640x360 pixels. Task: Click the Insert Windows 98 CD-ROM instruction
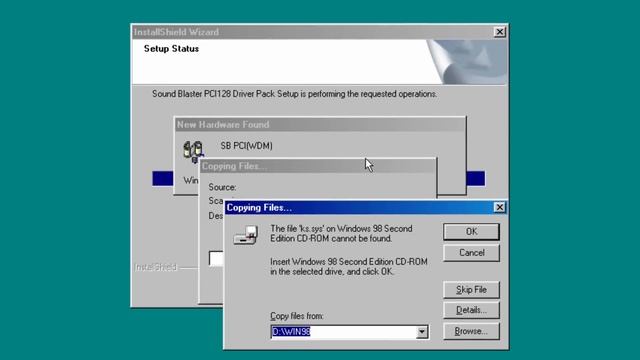(349, 267)
